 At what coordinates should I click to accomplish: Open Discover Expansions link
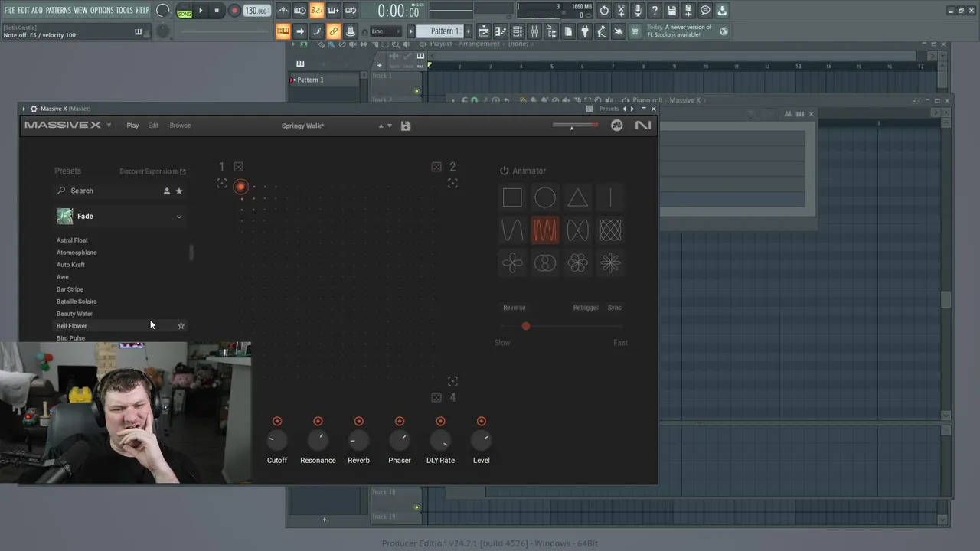tap(152, 171)
